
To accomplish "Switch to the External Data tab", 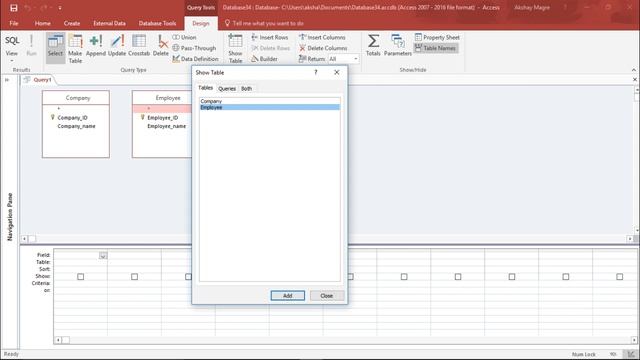I will [x=109, y=23].
